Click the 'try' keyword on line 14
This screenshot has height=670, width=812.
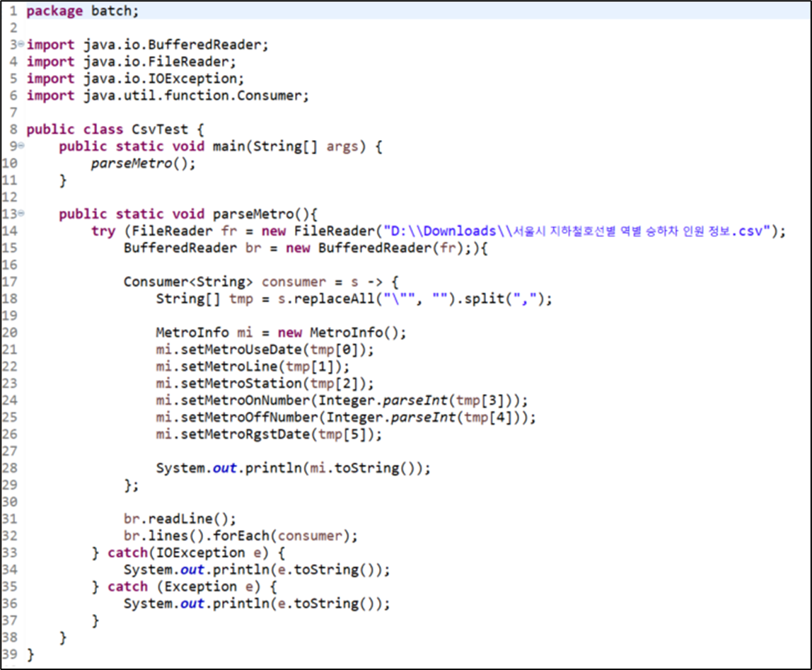point(103,231)
